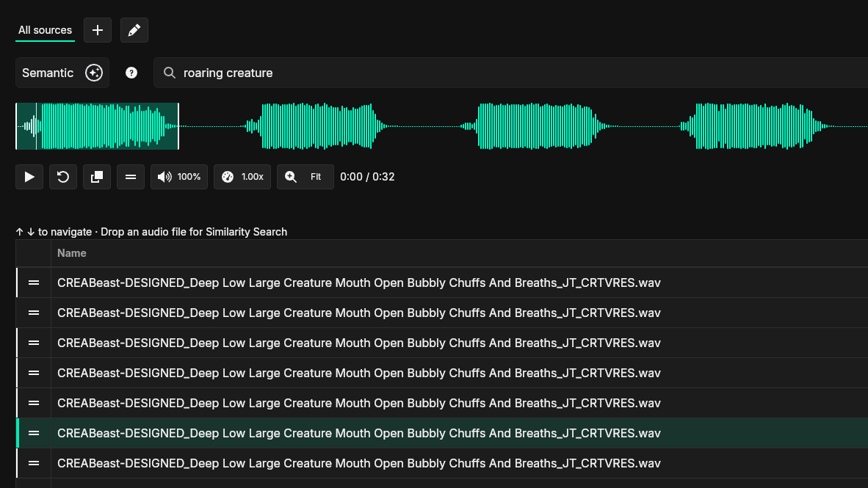Click the drag handle on the highlighted result row

pyautogui.click(x=33, y=433)
